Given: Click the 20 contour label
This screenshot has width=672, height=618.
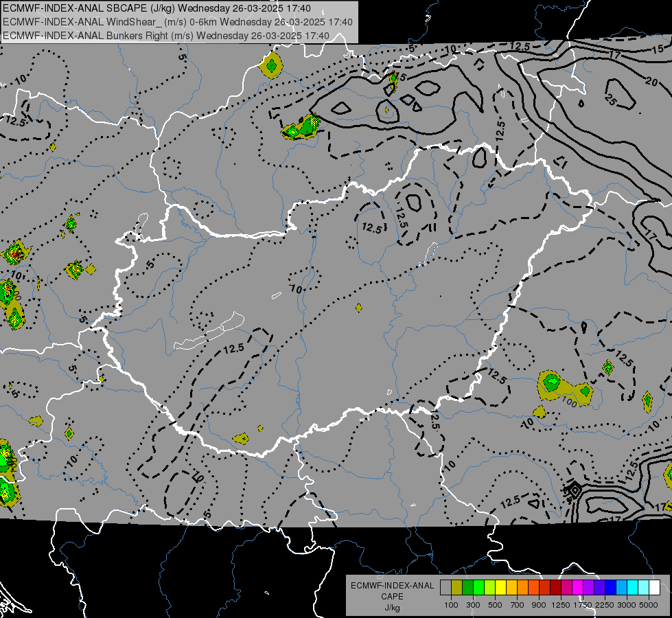Looking at the screenshot, I should (x=651, y=81).
